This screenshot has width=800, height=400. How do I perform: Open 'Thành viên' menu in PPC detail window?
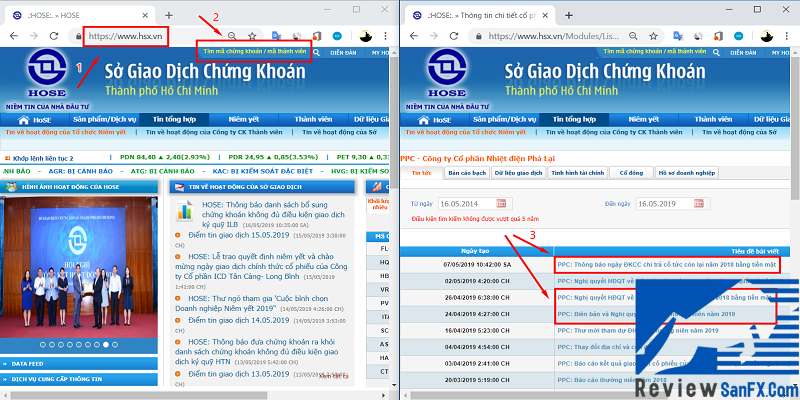pyautogui.click(x=713, y=119)
